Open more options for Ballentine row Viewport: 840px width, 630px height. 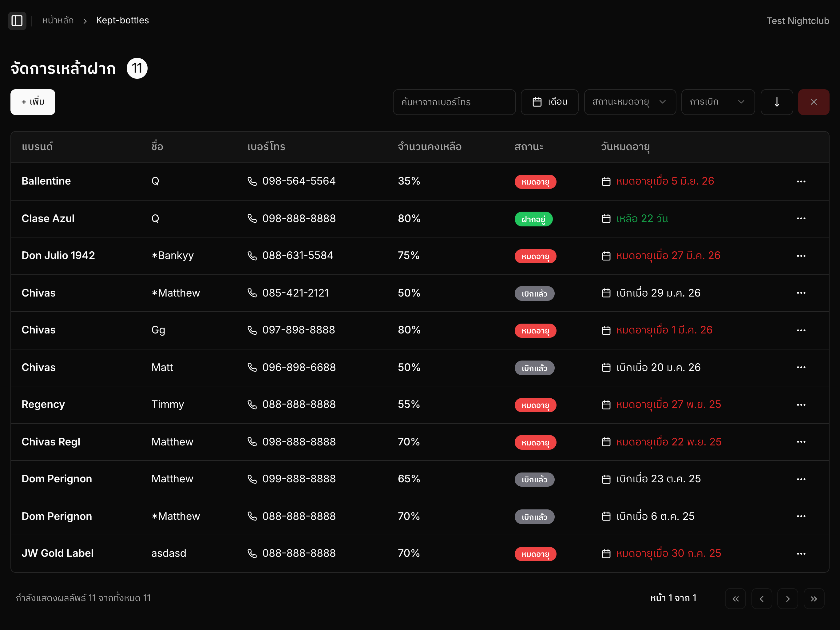[x=801, y=181]
